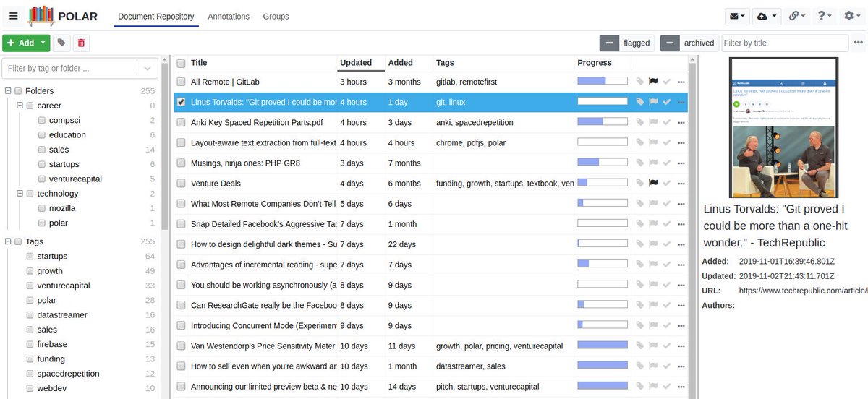Focus the Filter by title input
Image resolution: width=868 pixels, height=399 pixels.
point(785,43)
